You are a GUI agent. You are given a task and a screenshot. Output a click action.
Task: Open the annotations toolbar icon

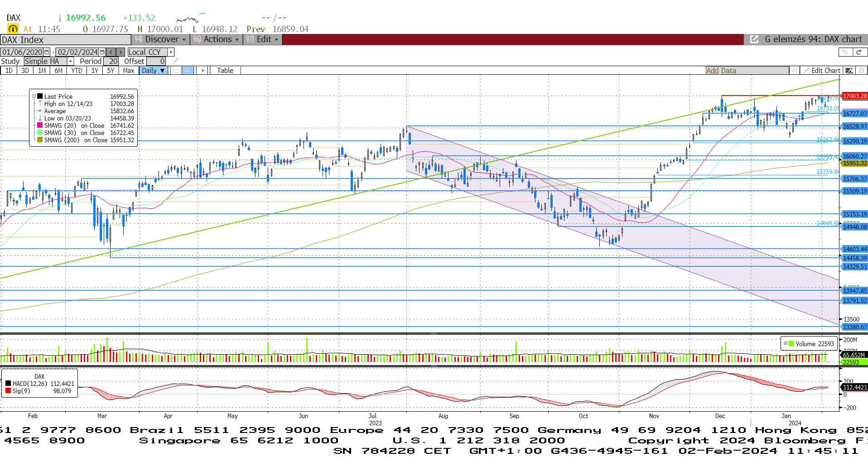[849, 70]
